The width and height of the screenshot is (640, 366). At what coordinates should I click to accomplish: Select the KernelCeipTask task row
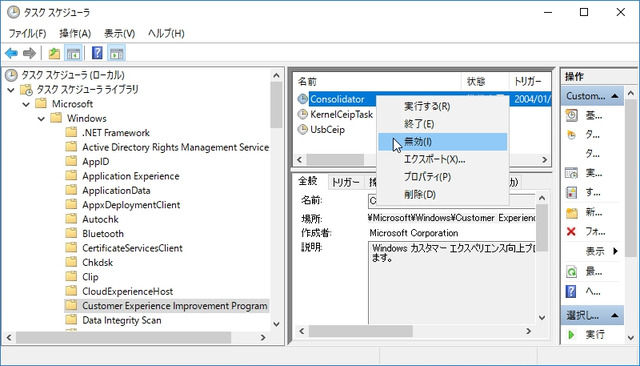[341, 115]
